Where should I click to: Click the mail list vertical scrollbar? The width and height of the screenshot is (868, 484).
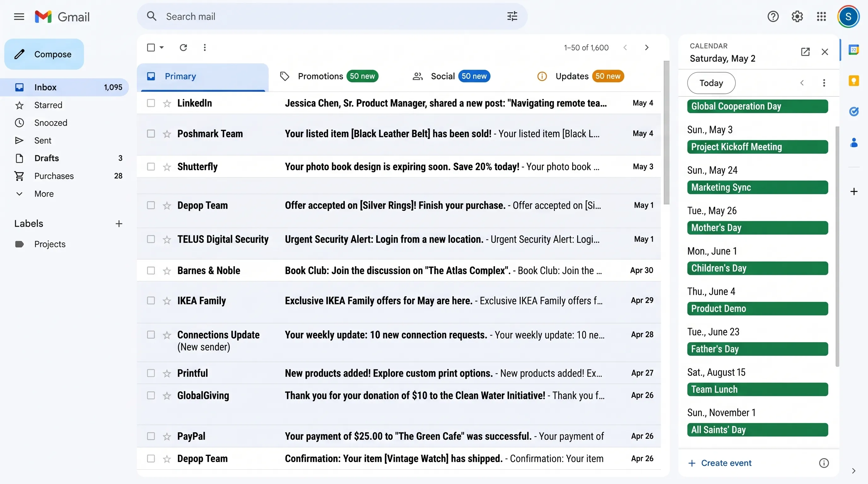pos(666,133)
